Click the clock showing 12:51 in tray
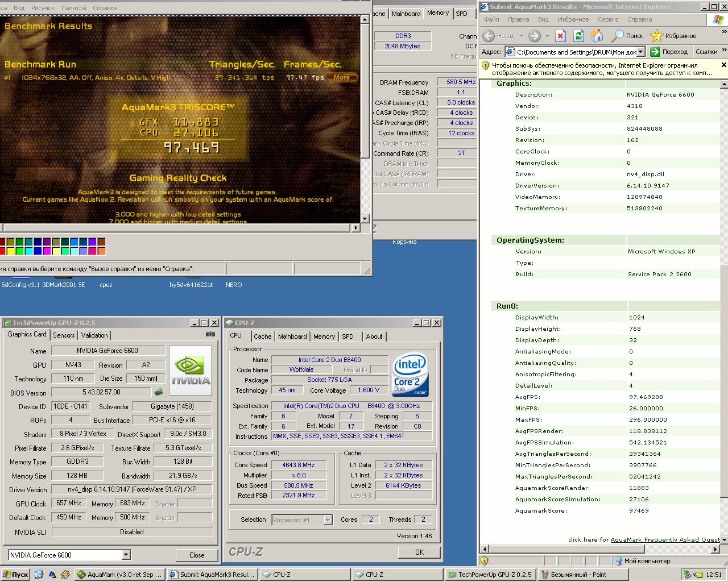The height and width of the screenshot is (582, 728). 714,575
